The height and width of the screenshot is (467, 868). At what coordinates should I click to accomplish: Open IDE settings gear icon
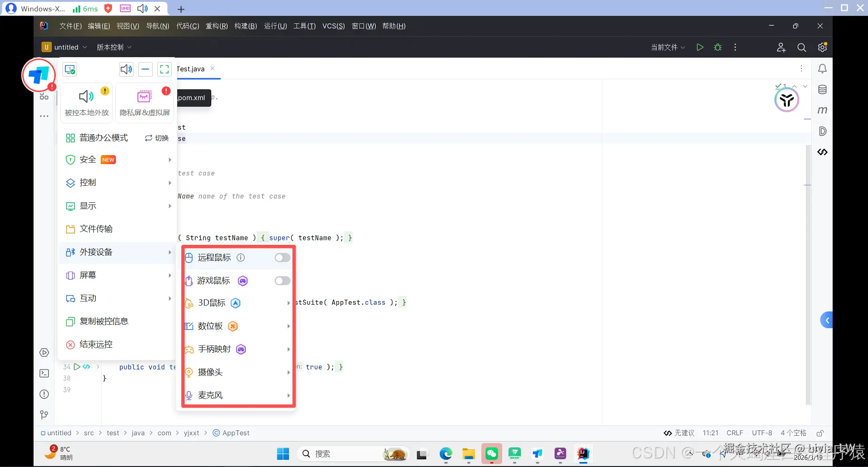822,47
